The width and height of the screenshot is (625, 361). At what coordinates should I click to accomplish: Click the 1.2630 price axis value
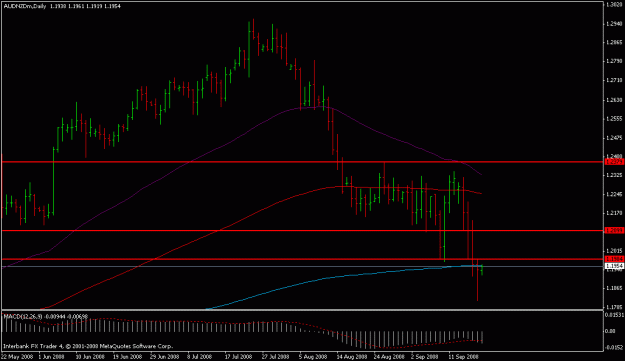coord(614,100)
